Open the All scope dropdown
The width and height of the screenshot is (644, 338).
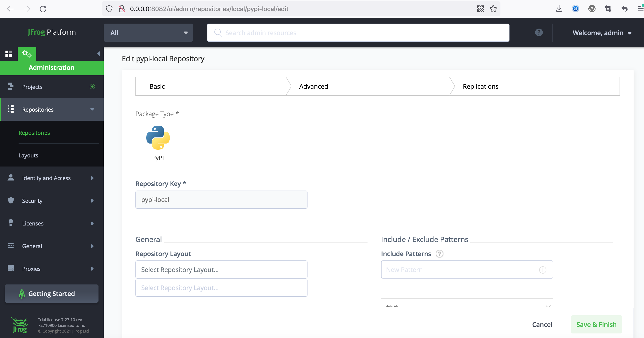point(148,33)
